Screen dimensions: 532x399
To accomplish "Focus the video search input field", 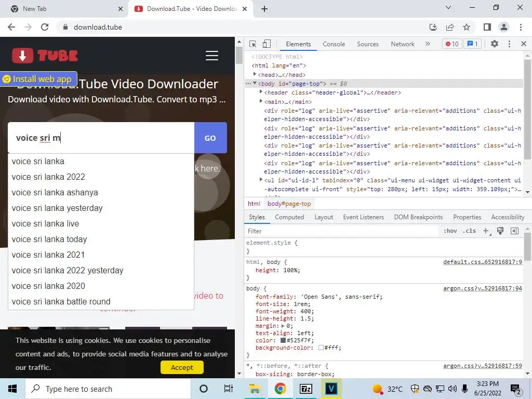I will pyautogui.click(x=101, y=138).
